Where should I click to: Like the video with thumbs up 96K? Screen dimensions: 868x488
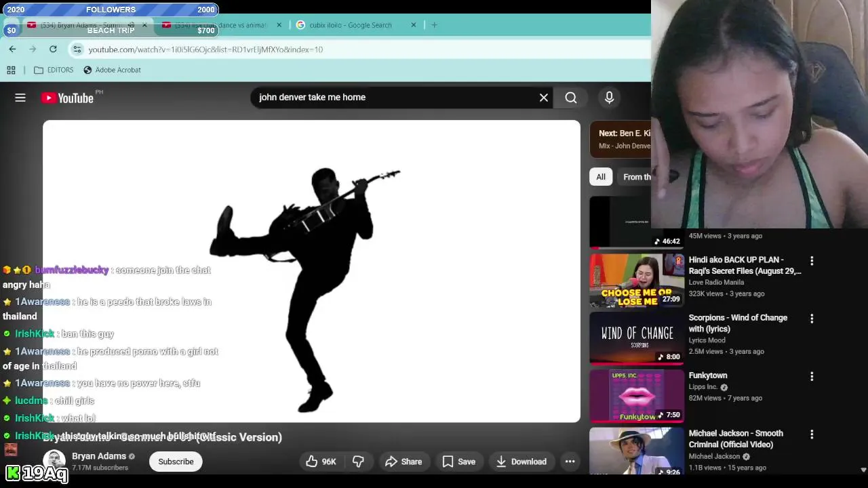tap(321, 462)
